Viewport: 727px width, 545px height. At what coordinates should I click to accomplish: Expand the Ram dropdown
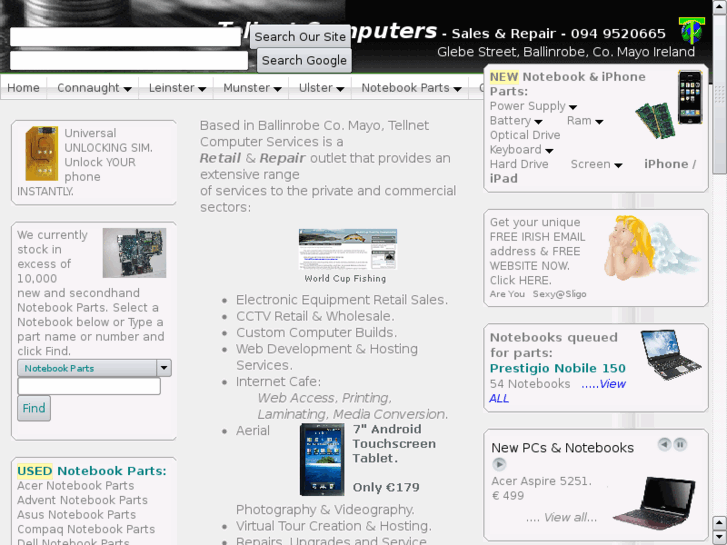click(585, 121)
